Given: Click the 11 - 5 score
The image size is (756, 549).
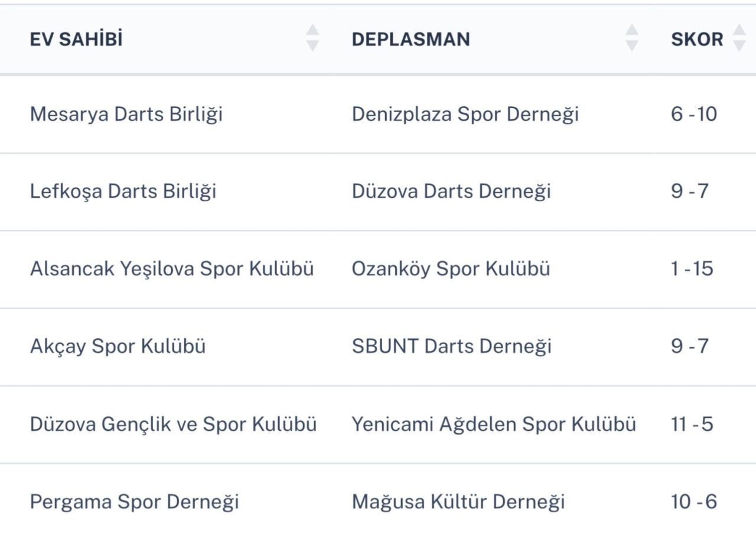Looking at the screenshot, I should coord(692,424).
